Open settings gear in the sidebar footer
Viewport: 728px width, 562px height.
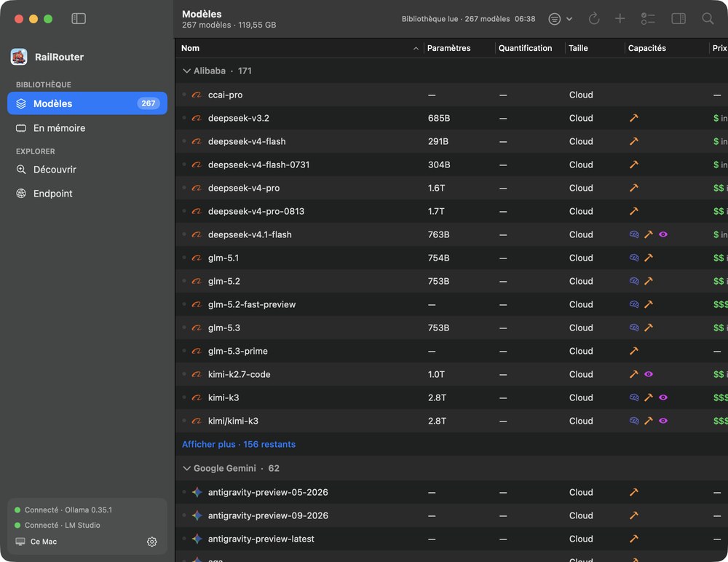(x=152, y=542)
